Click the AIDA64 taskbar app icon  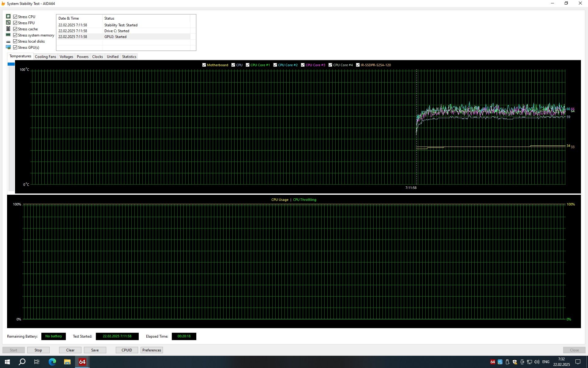82,362
